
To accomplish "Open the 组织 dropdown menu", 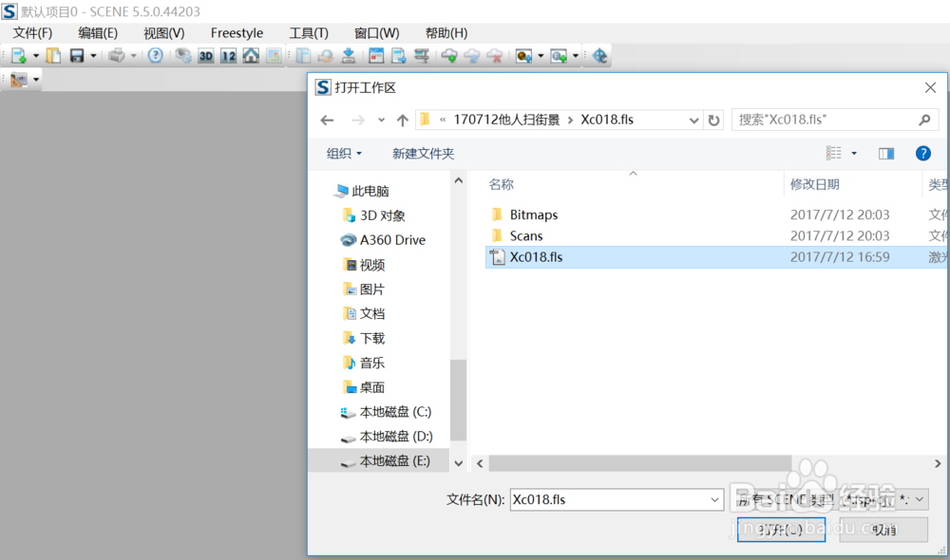I will (344, 153).
